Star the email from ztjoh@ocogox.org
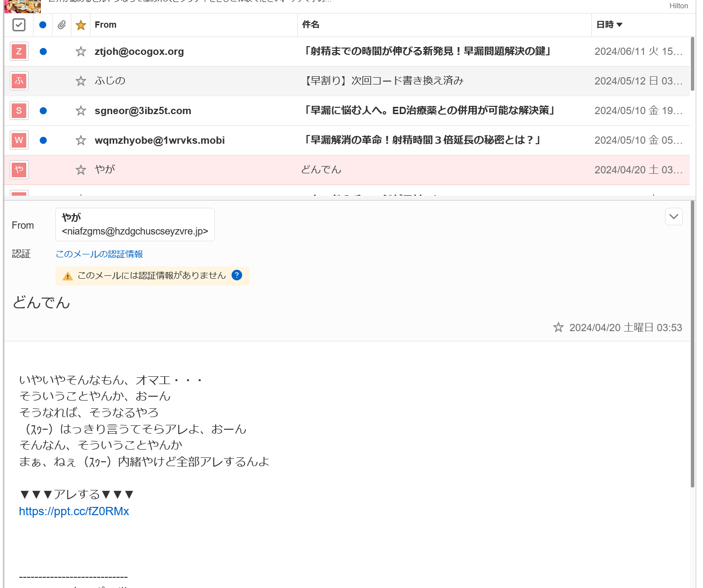The width and height of the screenshot is (703, 588). click(81, 51)
